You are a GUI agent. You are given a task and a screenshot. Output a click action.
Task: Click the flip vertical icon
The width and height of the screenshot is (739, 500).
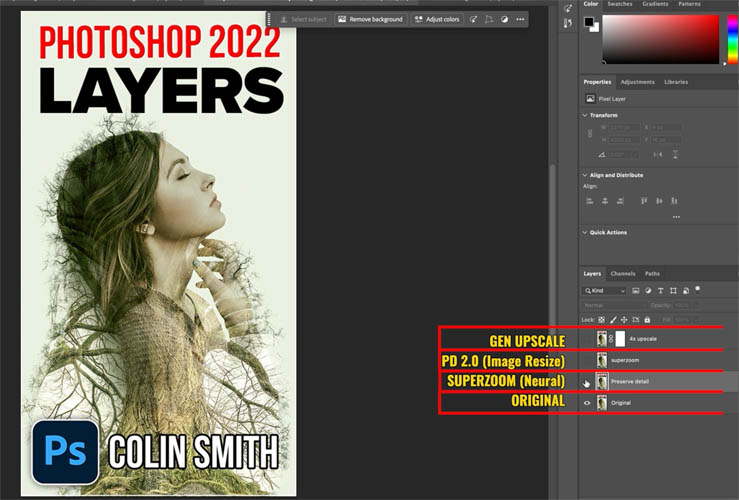click(x=675, y=155)
